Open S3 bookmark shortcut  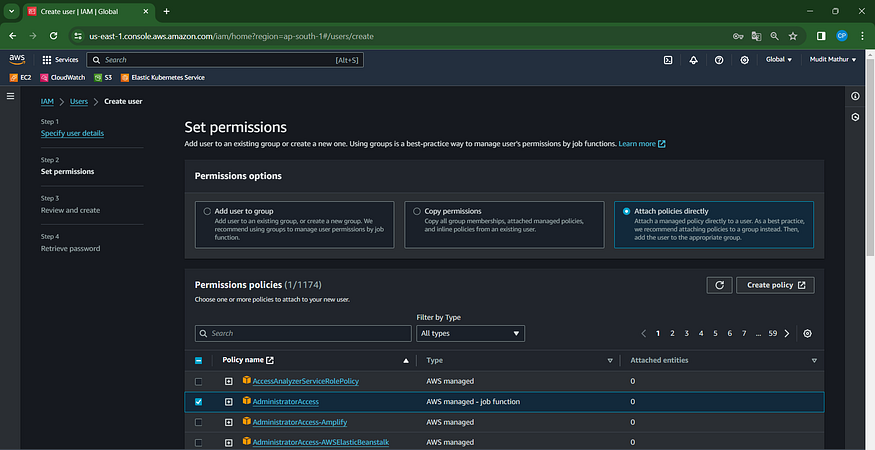pyautogui.click(x=103, y=78)
